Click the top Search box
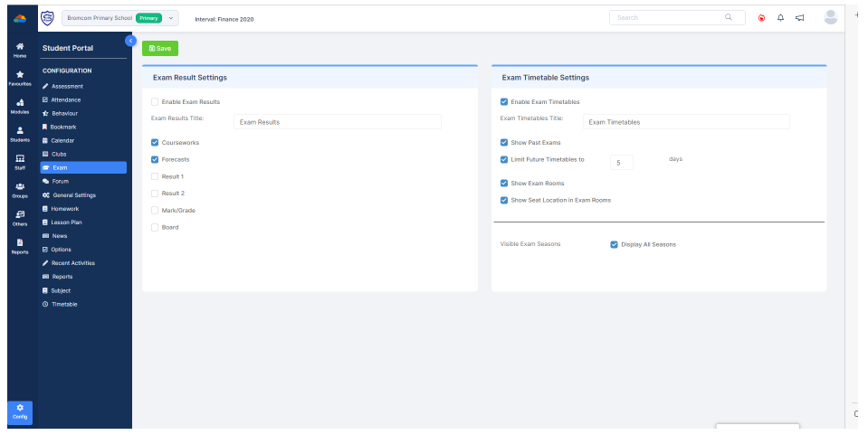The image size is (868, 435). (x=670, y=17)
